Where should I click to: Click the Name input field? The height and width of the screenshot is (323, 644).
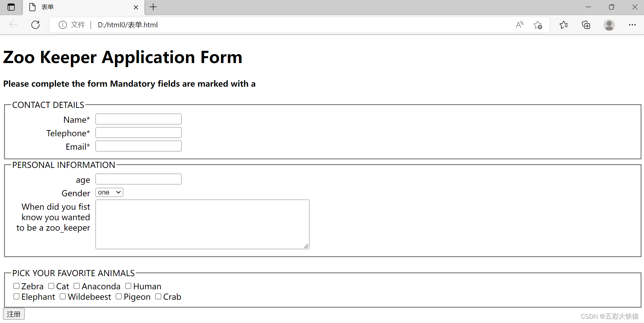tap(138, 119)
